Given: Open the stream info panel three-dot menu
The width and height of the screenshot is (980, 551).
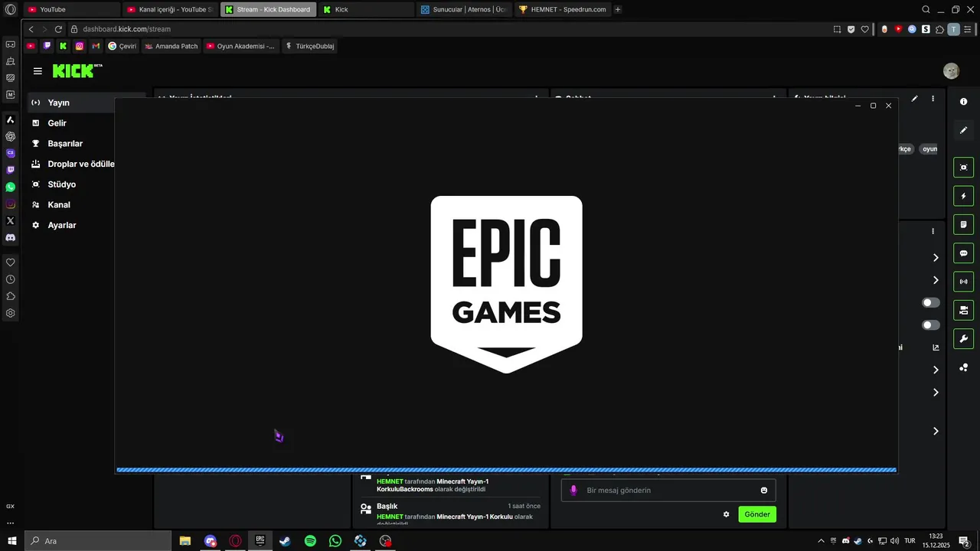Looking at the screenshot, I should [933, 99].
